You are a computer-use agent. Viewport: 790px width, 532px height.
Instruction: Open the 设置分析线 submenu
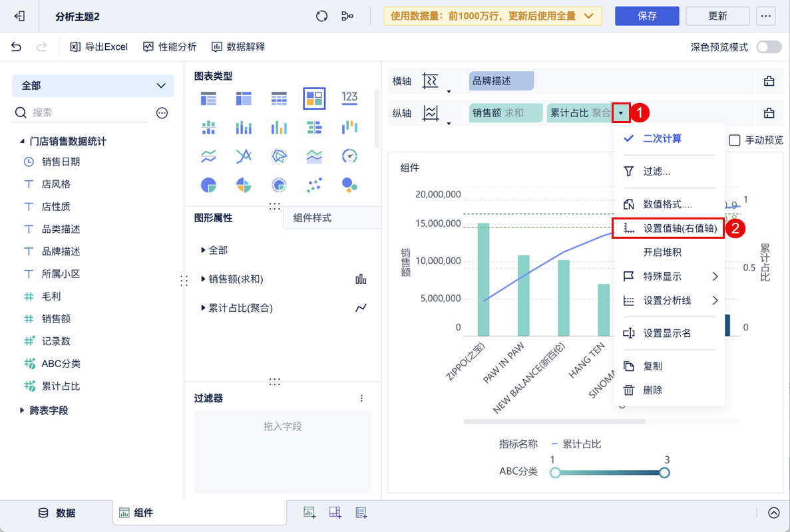click(x=669, y=301)
